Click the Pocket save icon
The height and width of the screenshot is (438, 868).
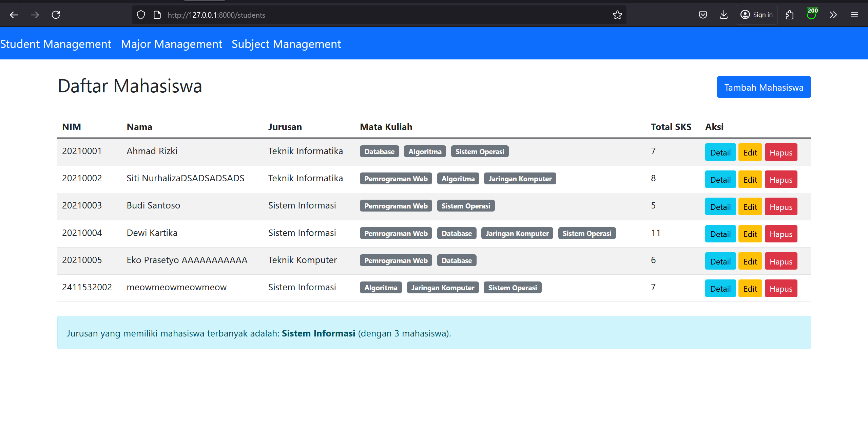[703, 15]
